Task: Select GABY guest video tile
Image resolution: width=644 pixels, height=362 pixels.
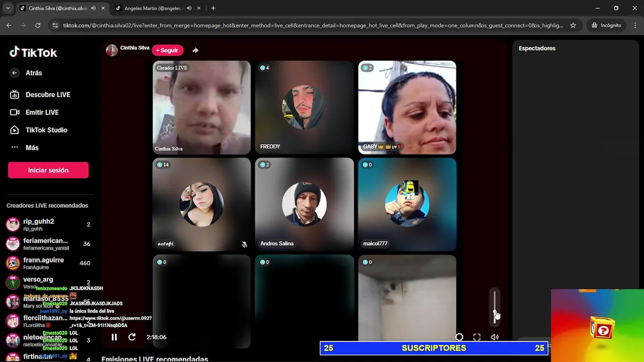Action: pyautogui.click(x=407, y=108)
